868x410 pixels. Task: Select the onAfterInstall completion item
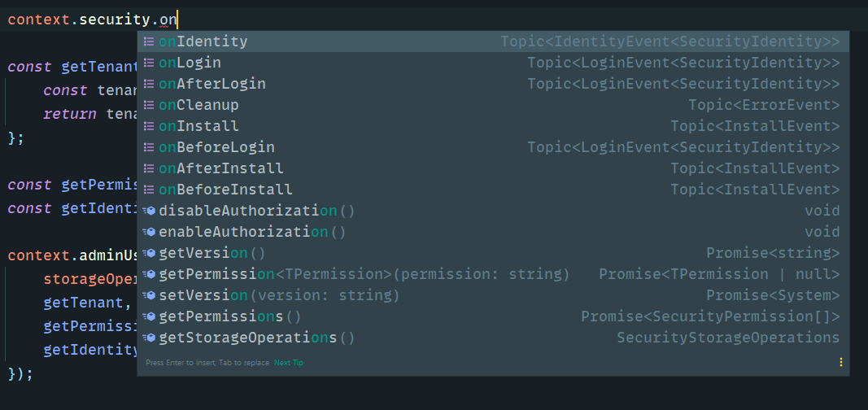click(x=221, y=168)
